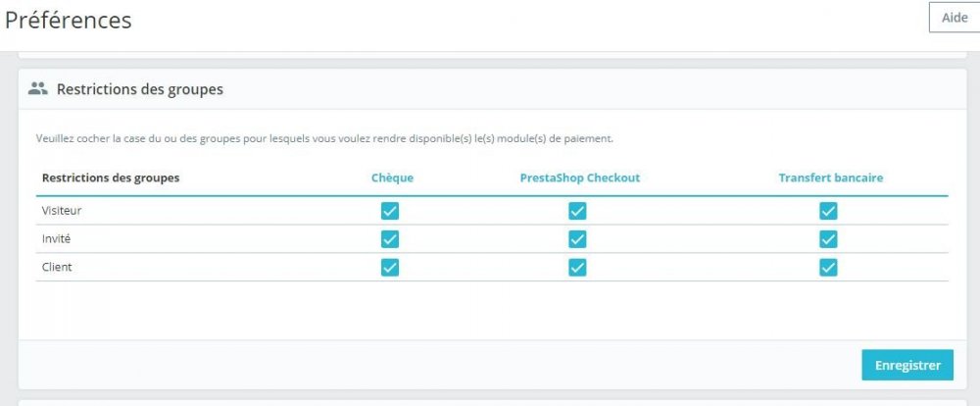Click the group people icon beside Restrictions des groupes
The height and width of the screenshot is (406, 980).
(38, 88)
